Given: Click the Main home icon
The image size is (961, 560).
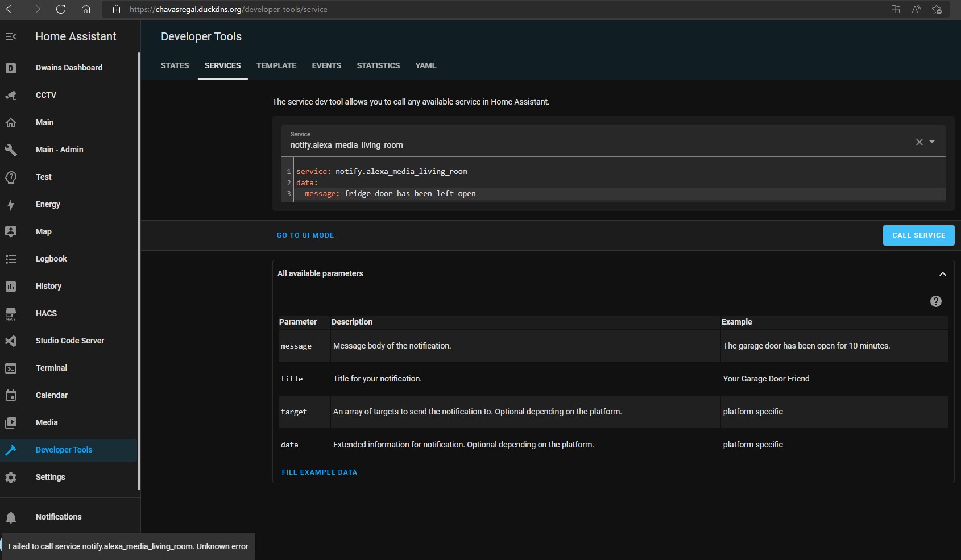Looking at the screenshot, I should tap(11, 122).
